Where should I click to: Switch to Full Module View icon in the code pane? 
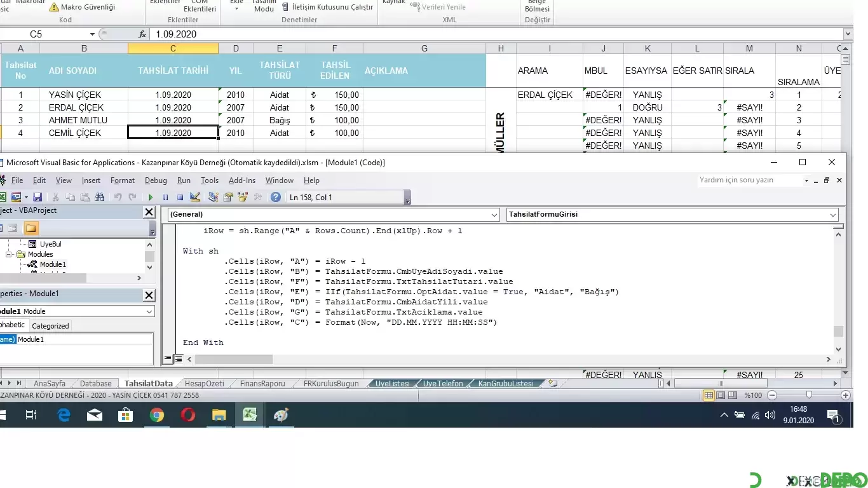(179, 359)
